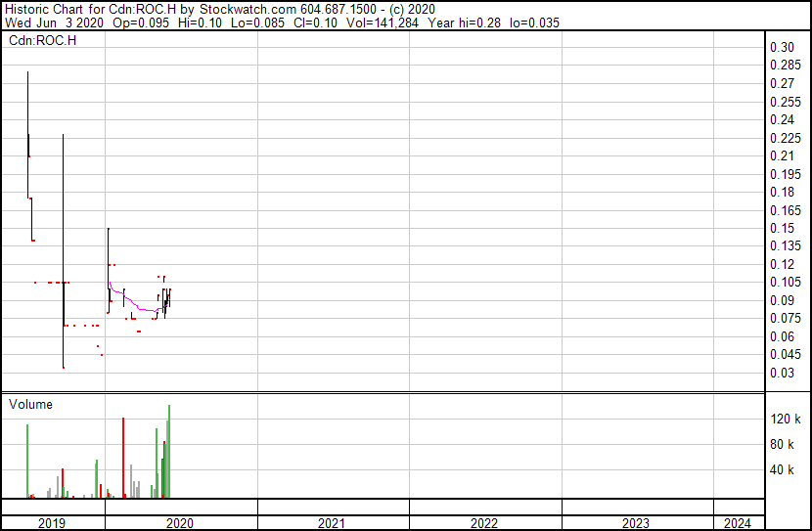
Task: Click the 0.285 price axis label
Action: point(786,66)
